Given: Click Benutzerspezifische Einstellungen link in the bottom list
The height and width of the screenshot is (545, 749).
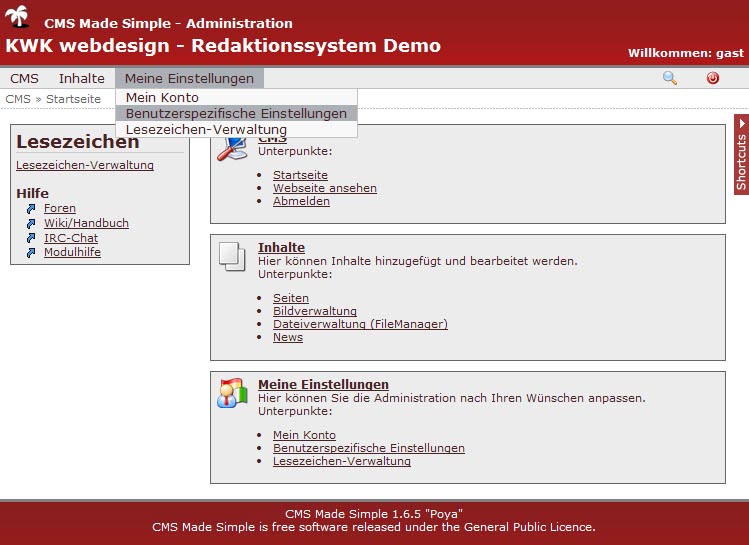Looking at the screenshot, I should pos(369,448).
